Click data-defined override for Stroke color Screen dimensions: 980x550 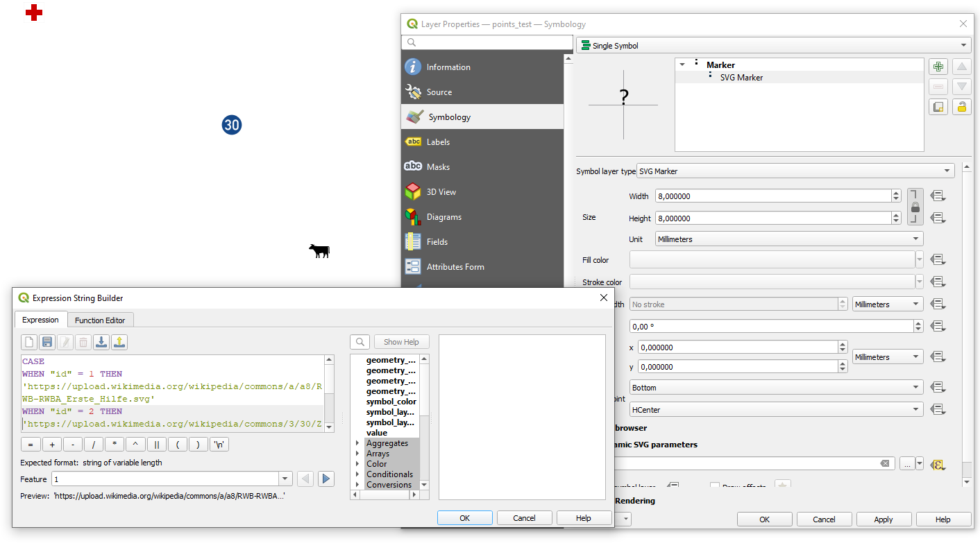tap(938, 282)
